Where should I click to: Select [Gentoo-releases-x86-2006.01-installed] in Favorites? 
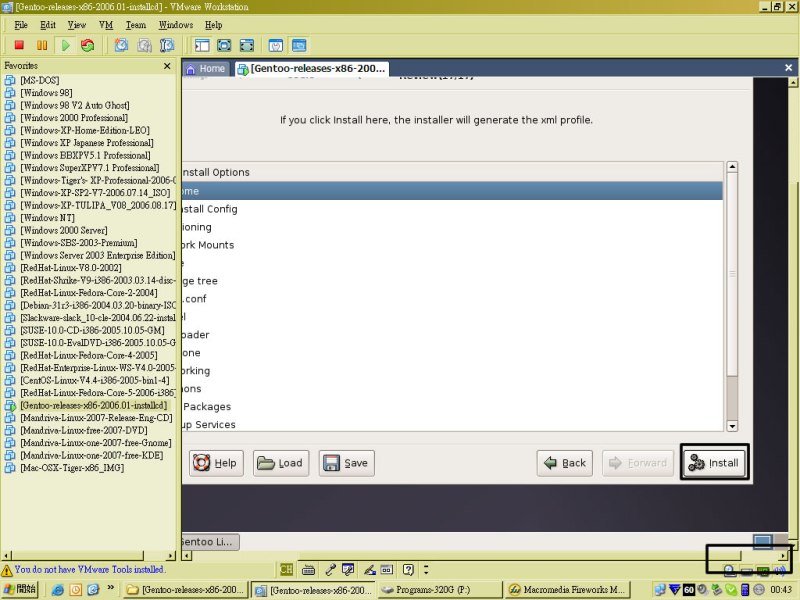[94, 405]
